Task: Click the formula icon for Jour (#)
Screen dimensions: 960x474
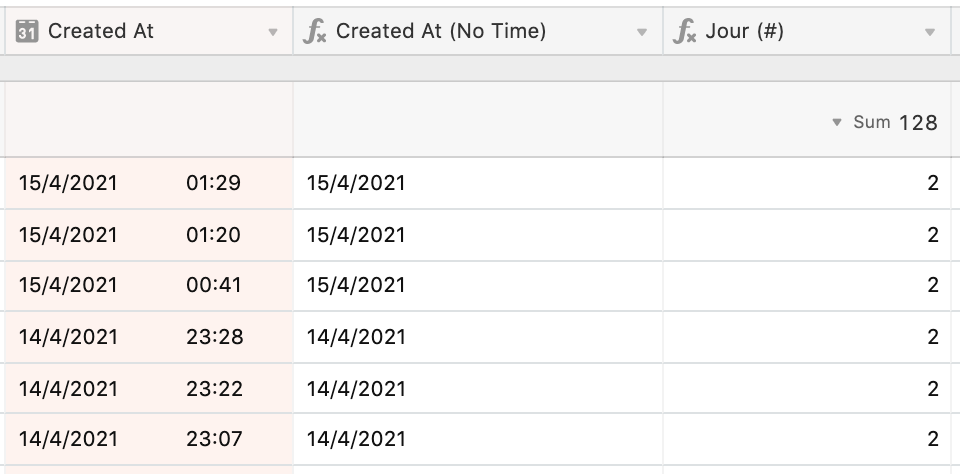Action: (684, 31)
